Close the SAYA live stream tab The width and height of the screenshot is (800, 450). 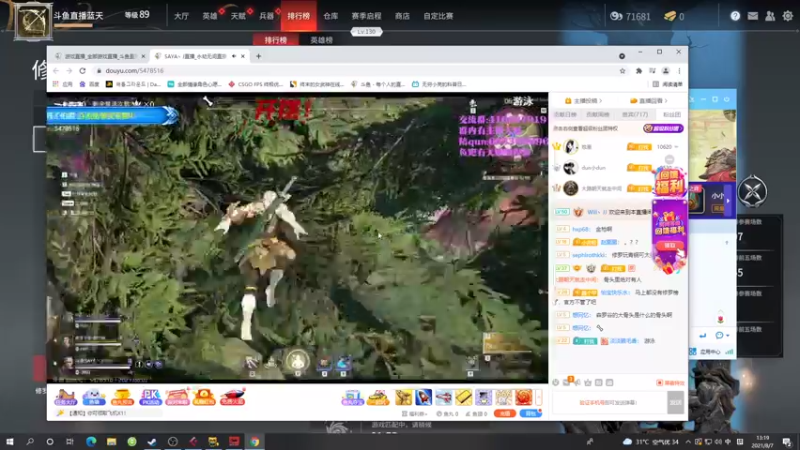click(243, 56)
